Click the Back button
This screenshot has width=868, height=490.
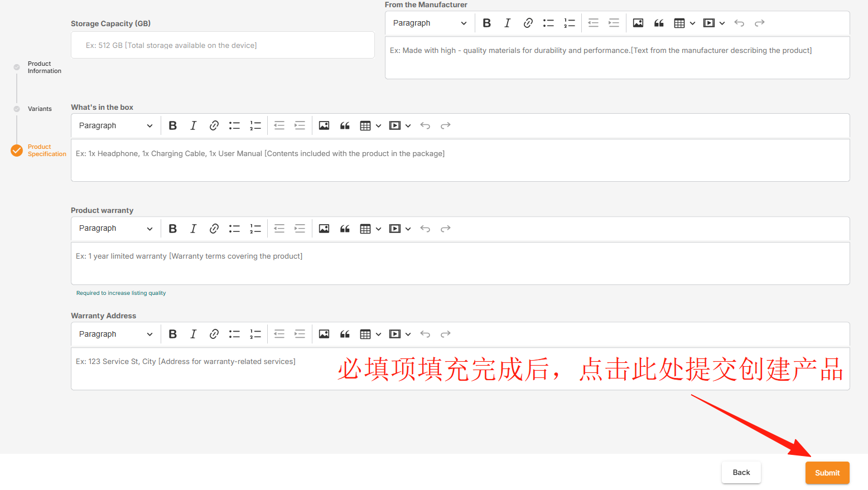coord(741,473)
